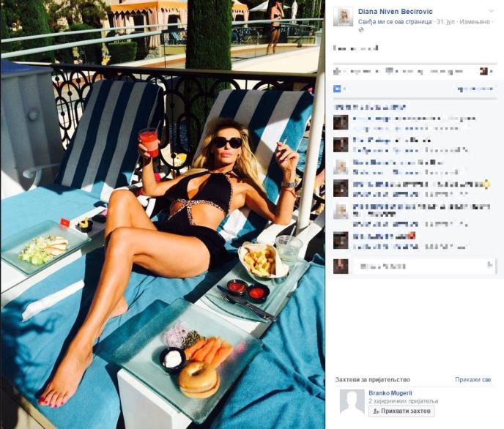
Task: Open the Diana Niven Becirovic page link
Action: (396, 12)
